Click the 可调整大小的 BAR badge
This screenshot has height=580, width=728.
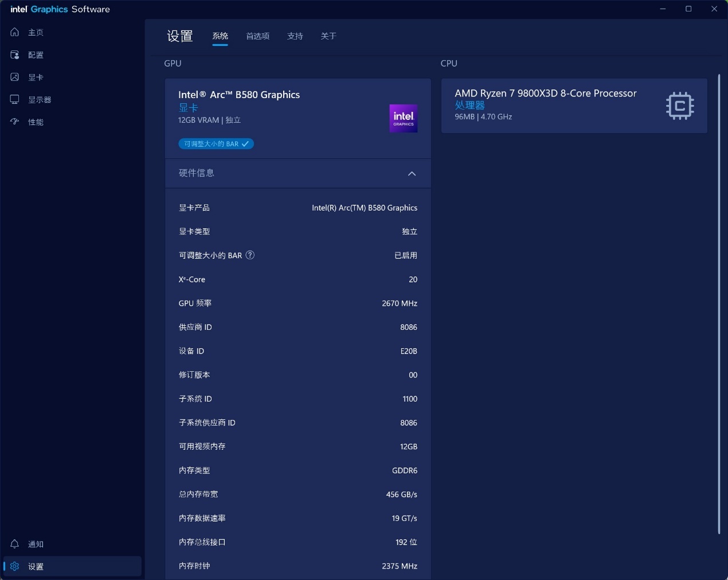[216, 144]
